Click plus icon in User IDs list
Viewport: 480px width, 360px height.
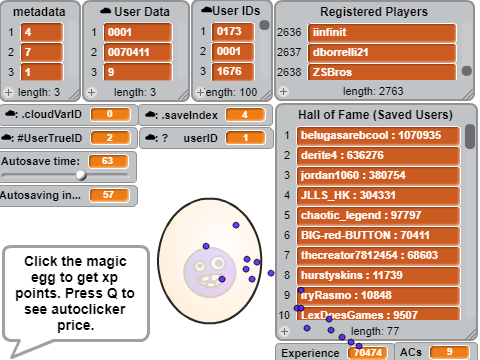click(x=200, y=92)
